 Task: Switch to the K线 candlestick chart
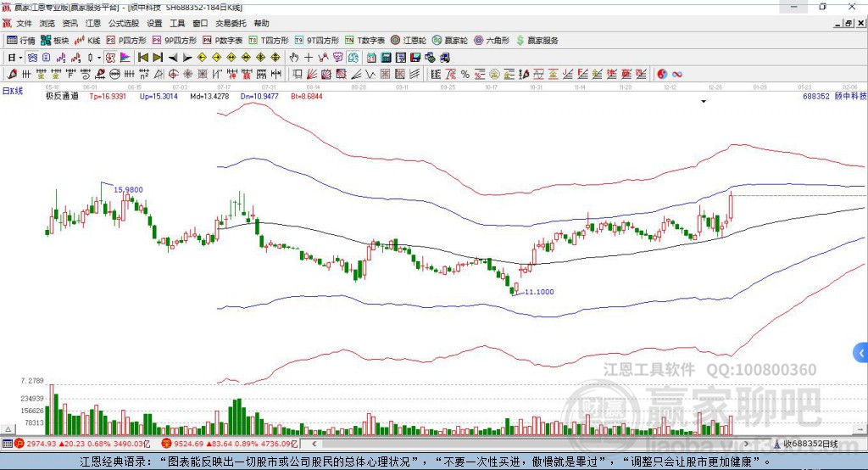(87, 41)
